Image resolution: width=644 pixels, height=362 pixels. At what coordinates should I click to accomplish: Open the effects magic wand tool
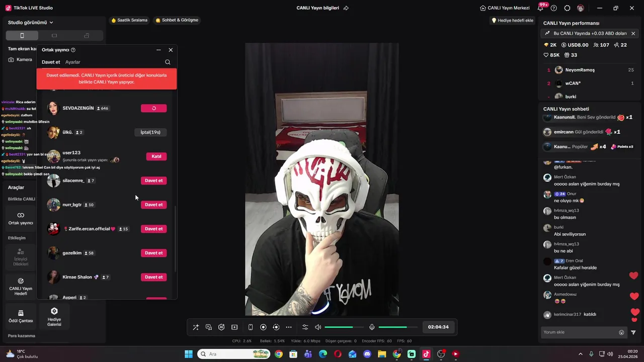coord(196,327)
